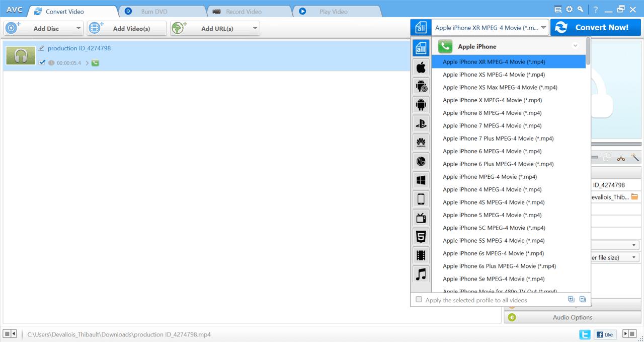Screen dimensions: 644x342
Task: Toggle right panel view icon in status bar
Action: 629,333
